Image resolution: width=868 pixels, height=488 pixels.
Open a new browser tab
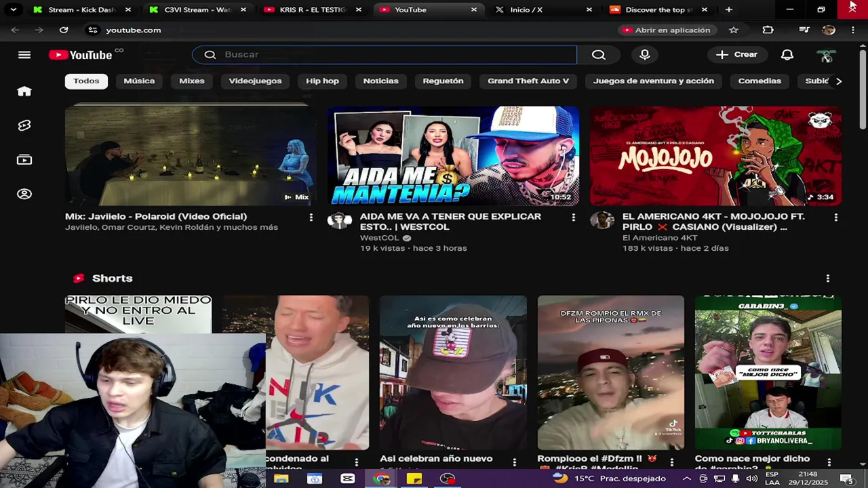click(728, 9)
